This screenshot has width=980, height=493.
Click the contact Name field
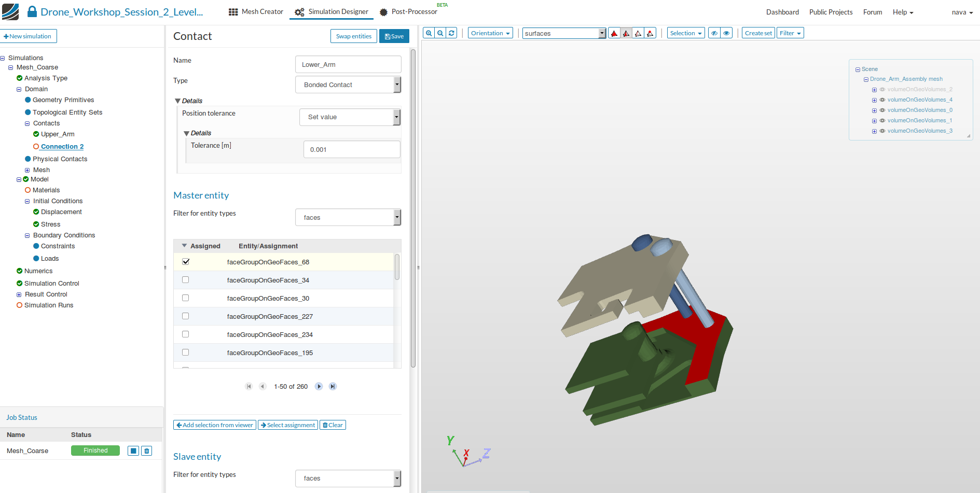point(348,64)
